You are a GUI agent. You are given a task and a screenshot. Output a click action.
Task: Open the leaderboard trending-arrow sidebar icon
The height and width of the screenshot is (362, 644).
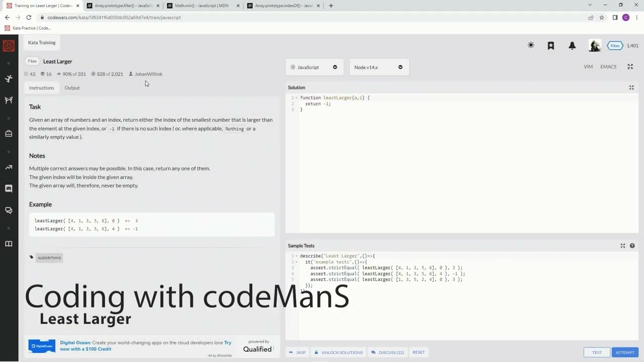[x=9, y=167]
